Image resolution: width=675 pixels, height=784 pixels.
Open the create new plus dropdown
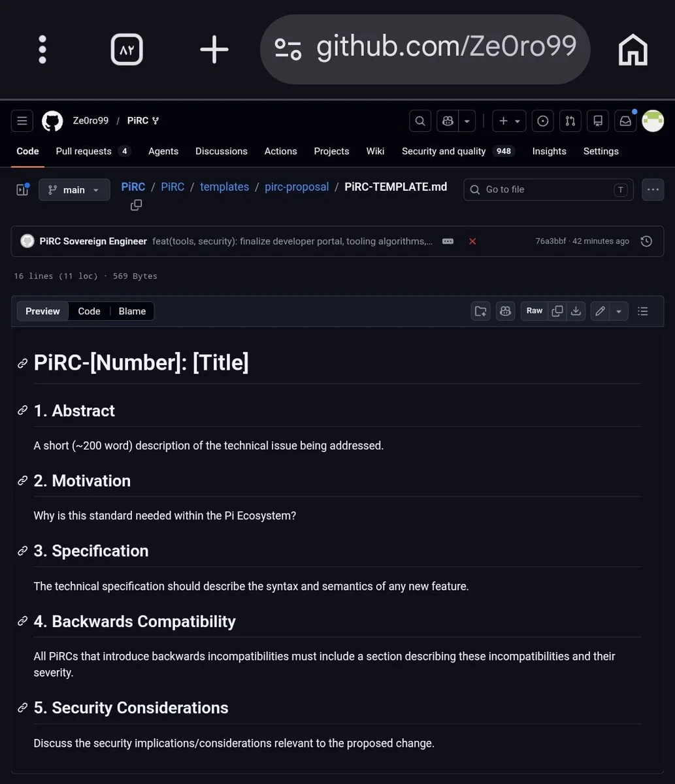point(510,121)
